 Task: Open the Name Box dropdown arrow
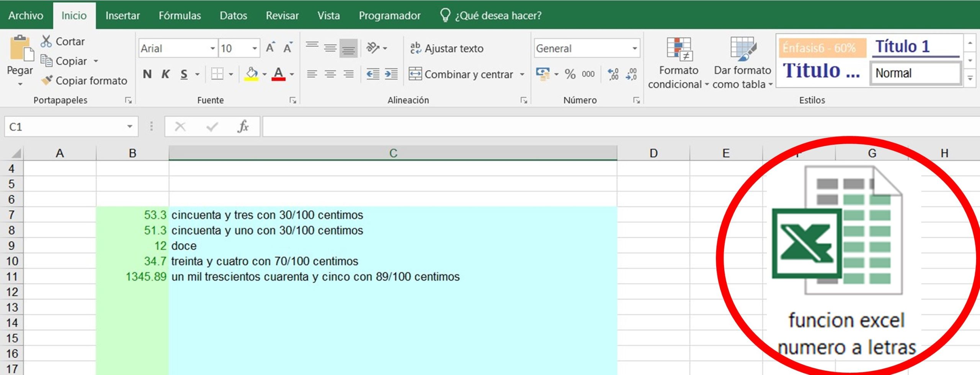point(130,126)
